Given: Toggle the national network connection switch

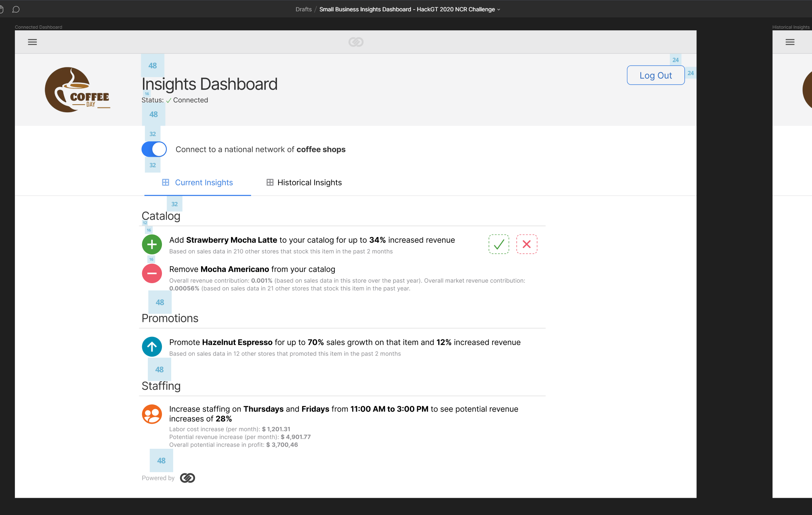Looking at the screenshot, I should pos(154,149).
